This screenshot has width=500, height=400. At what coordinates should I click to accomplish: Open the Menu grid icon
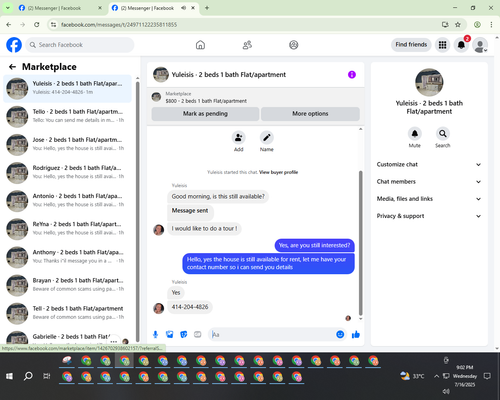[x=442, y=45]
